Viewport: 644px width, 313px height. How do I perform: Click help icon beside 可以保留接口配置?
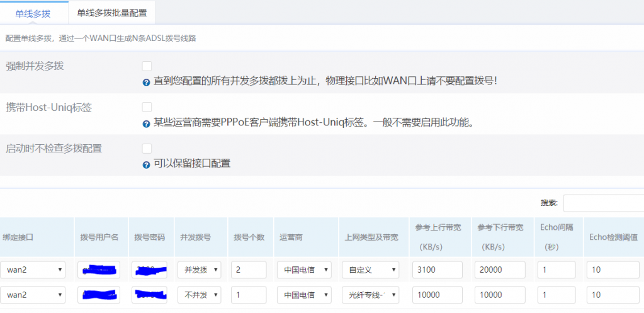coord(147,164)
